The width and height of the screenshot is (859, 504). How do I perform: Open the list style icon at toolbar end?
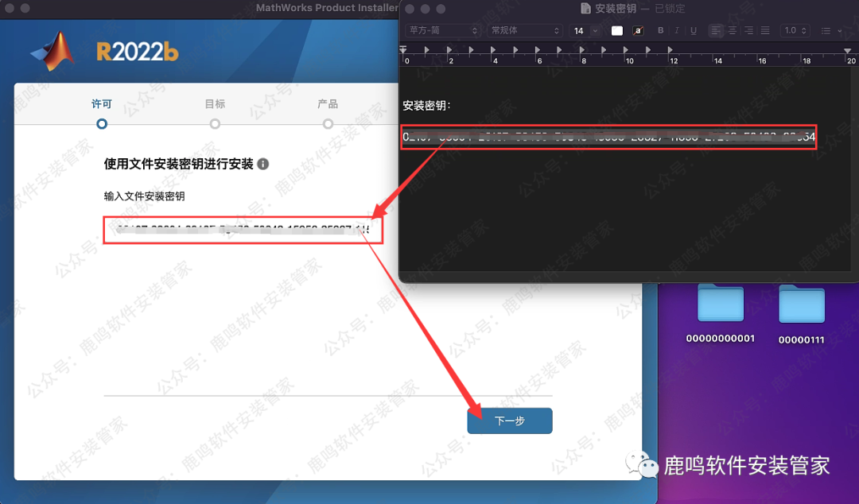point(827,30)
